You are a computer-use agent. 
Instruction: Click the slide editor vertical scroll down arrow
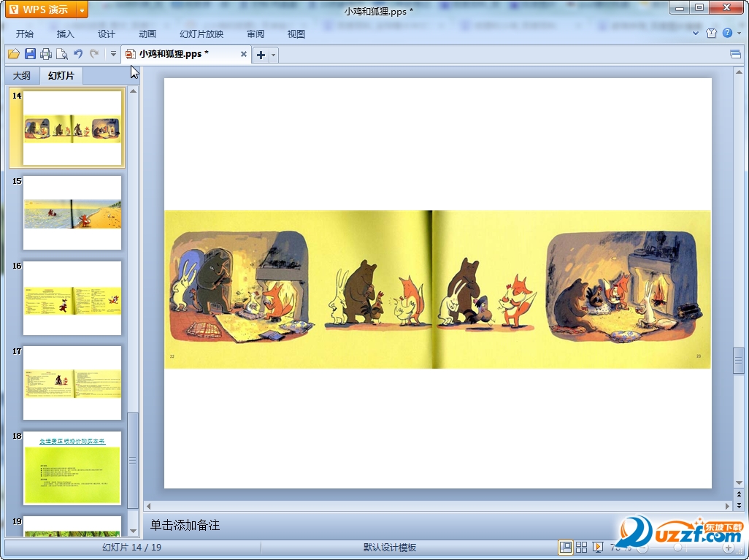point(739,483)
